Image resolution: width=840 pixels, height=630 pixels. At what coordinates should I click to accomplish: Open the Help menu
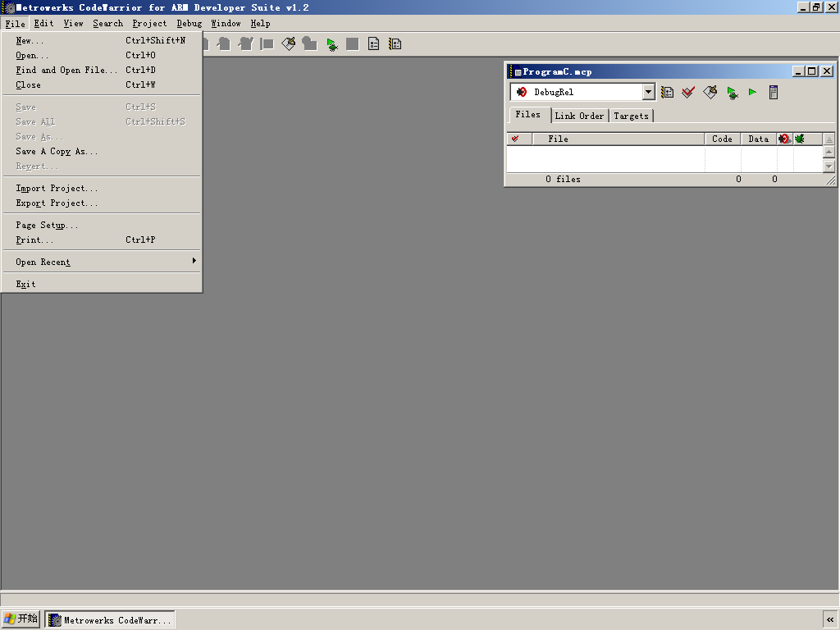[260, 24]
